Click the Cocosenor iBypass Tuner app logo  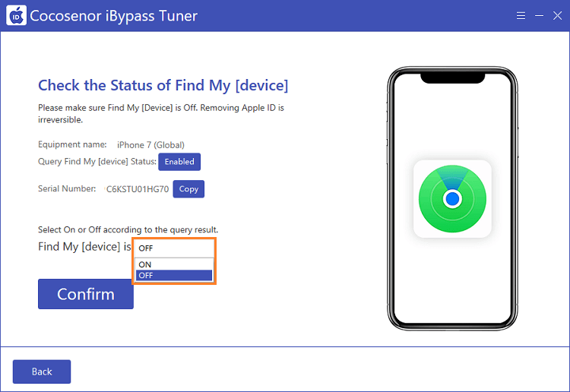[x=16, y=16]
